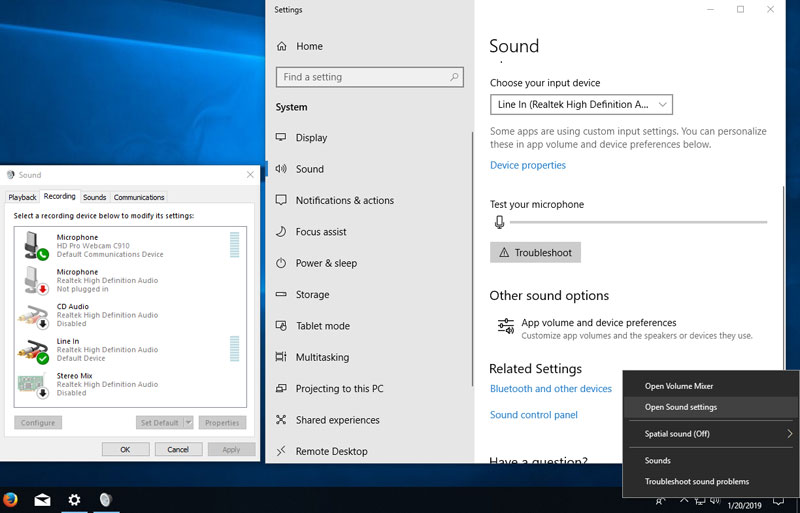Screen dimensions: 800x513
Task: Open Storage via drive icon
Action: coord(281,295)
